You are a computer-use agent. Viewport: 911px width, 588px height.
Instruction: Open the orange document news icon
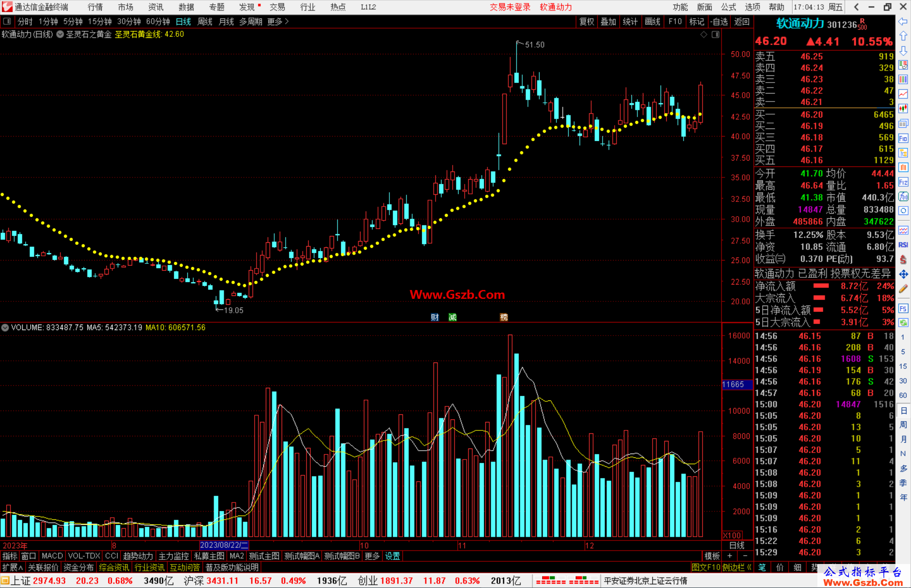point(903,167)
